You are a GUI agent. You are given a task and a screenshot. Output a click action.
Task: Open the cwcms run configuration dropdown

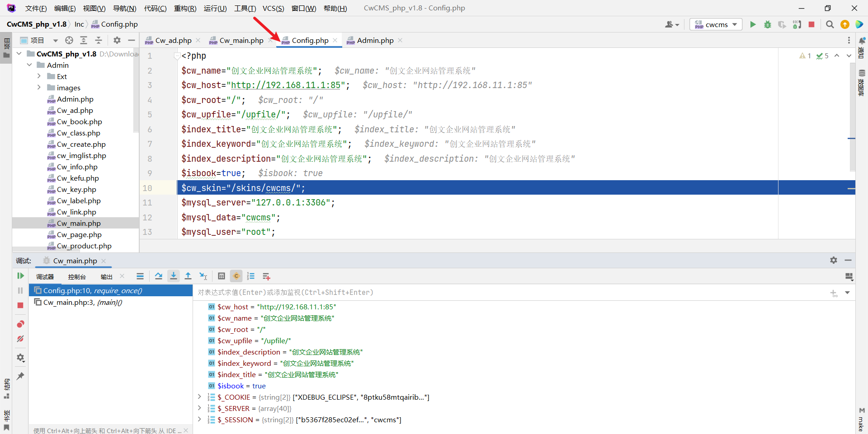(716, 24)
